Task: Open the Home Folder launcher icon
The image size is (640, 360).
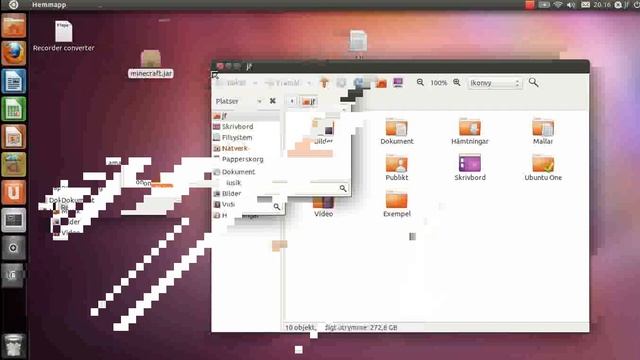Action: (14, 25)
